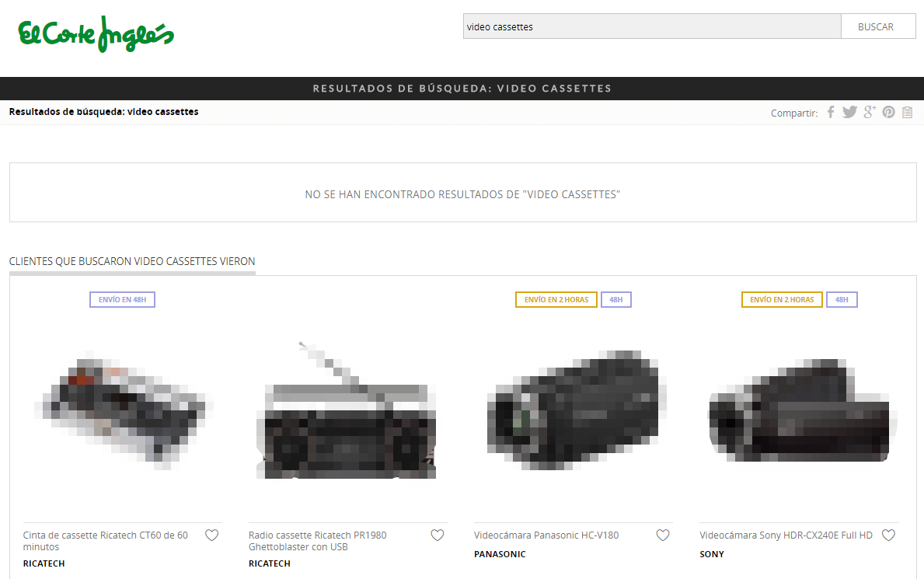Click the Compartir label

(794, 113)
